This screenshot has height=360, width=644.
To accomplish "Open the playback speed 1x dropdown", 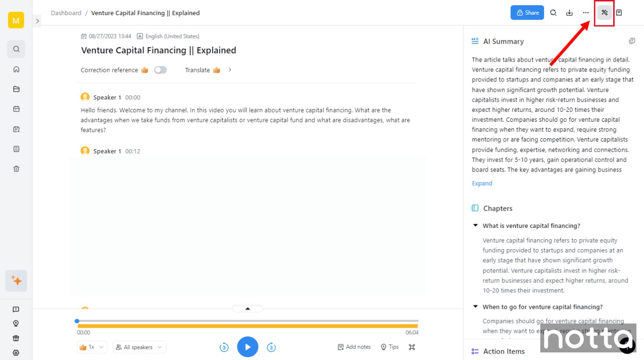I will [91, 347].
